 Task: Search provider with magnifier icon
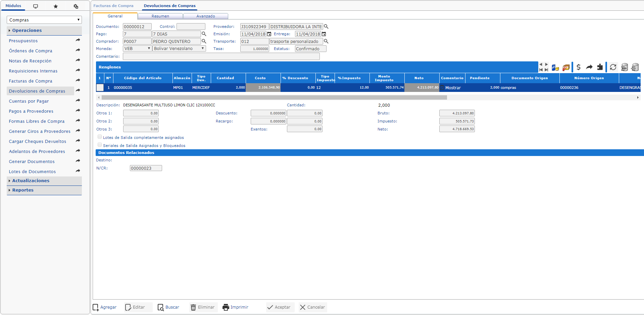(326, 27)
